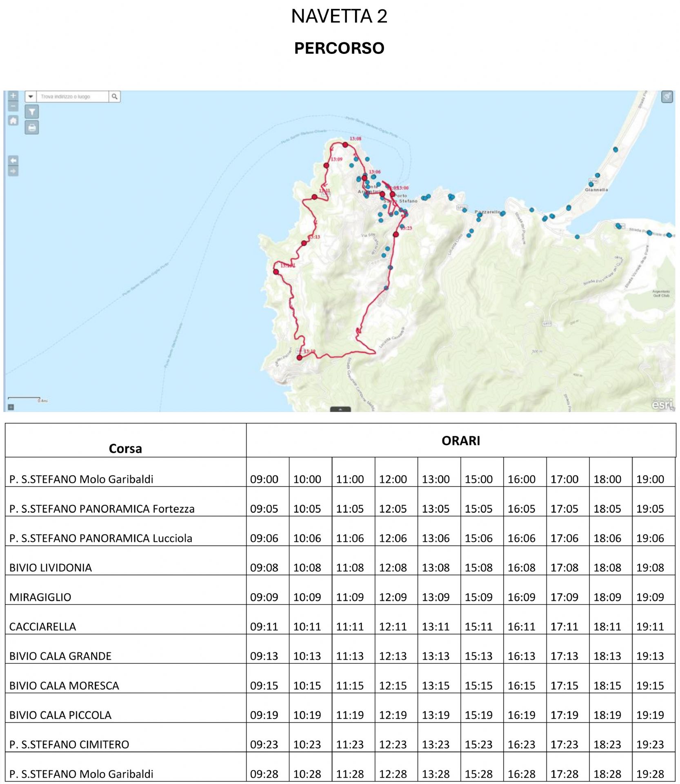Click the BIVIO LIVIDONIA row label

click(x=51, y=568)
